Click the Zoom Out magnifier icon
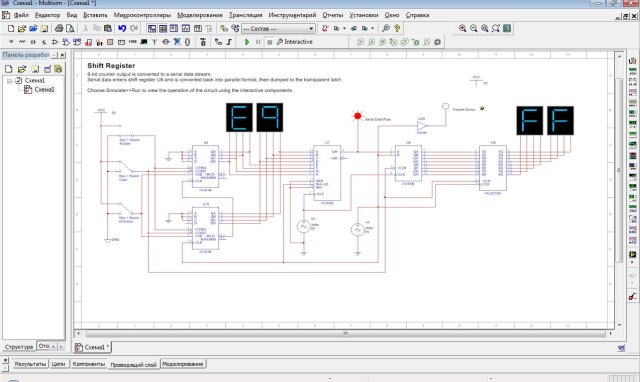This screenshot has width=640, height=382. pyautogui.click(x=473, y=28)
